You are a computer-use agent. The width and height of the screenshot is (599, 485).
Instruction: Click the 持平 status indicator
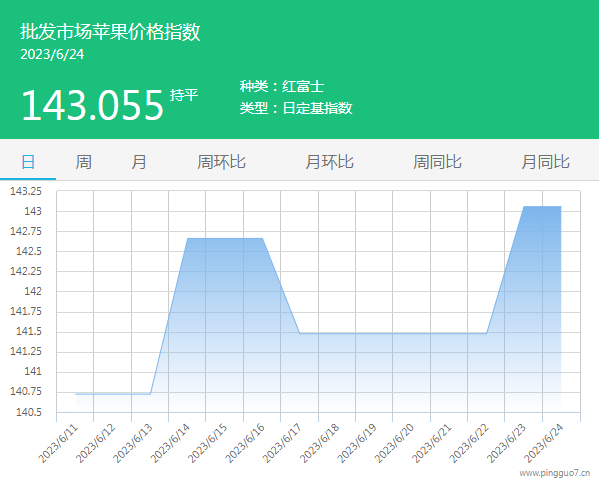pyautogui.click(x=184, y=95)
